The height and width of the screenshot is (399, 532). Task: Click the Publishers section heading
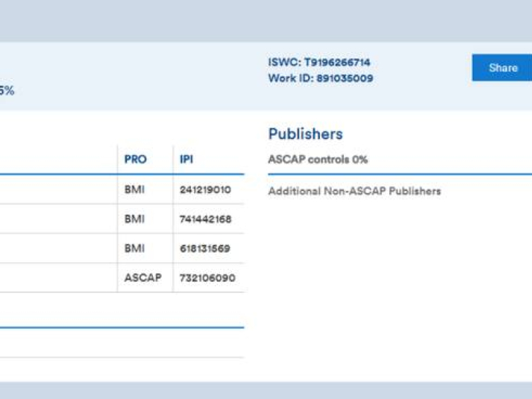tap(305, 134)
